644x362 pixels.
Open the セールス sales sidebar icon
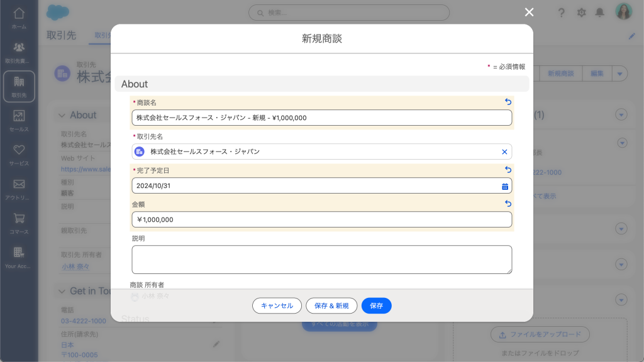(19, 121)
